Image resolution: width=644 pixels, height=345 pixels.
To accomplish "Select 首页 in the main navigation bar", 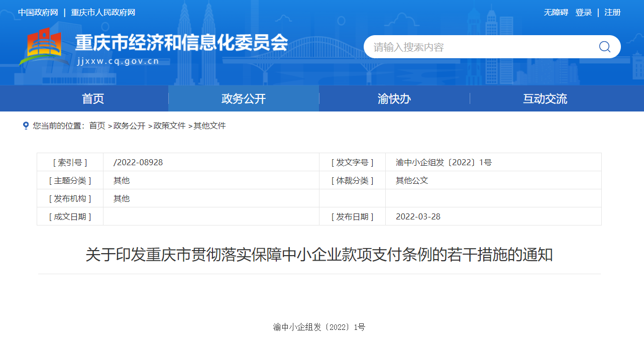I will (93, 99).
